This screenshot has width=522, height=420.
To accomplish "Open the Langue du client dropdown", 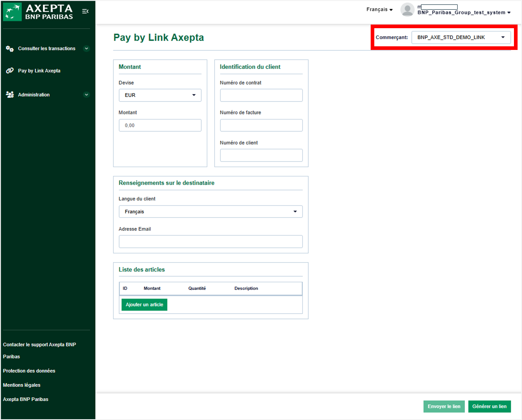I will (210, 211).
